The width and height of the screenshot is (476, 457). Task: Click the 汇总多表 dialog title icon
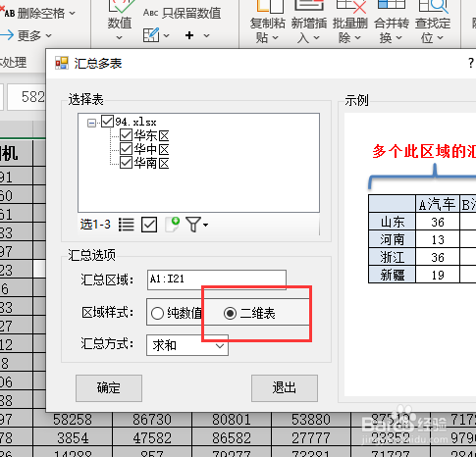(x=62, y=63)
